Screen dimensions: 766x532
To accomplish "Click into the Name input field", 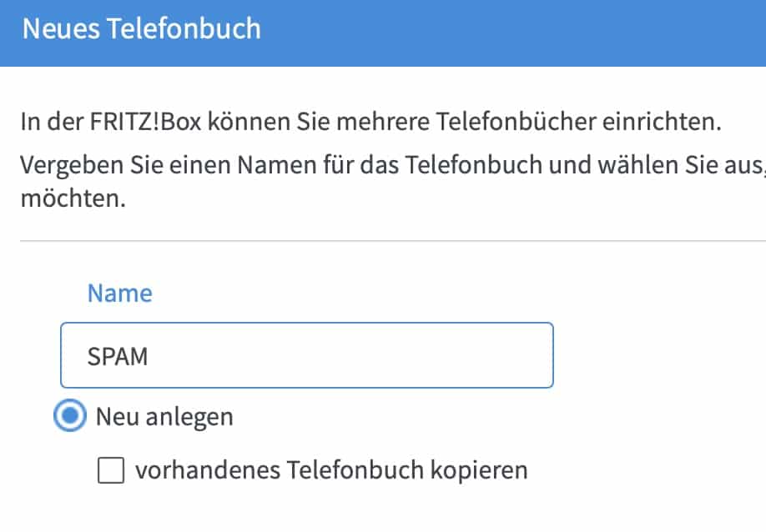I will coord(306,356).
